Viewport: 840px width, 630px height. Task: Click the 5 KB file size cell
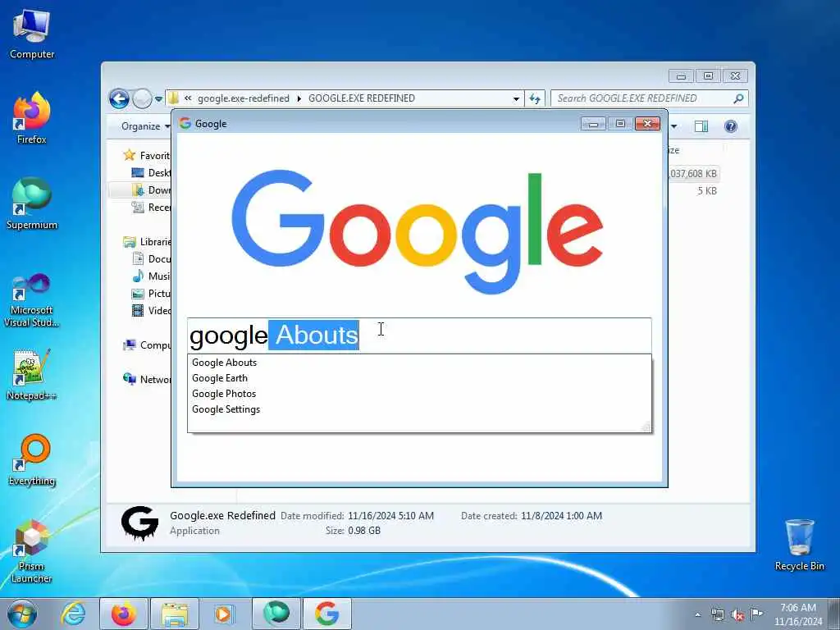706,190
